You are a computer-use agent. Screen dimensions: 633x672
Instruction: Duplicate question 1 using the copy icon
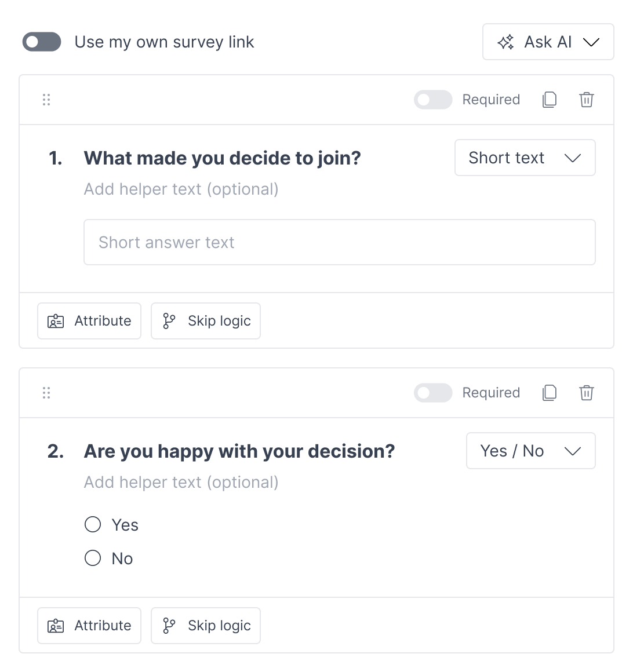tap(549, 99)
